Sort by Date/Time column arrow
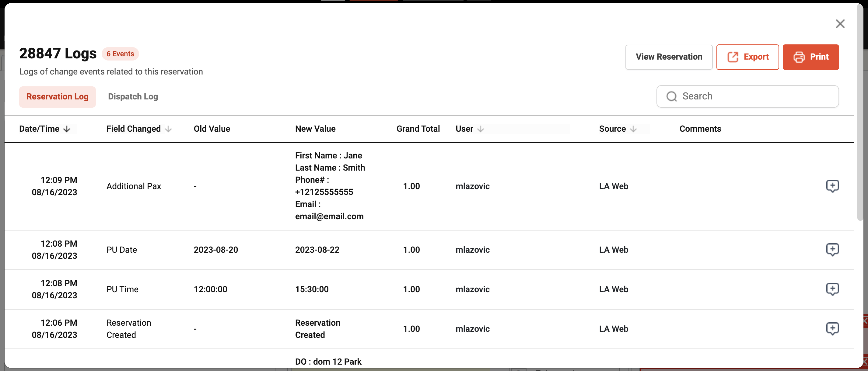Screen dimensions: 868x371 coord(67,129)
